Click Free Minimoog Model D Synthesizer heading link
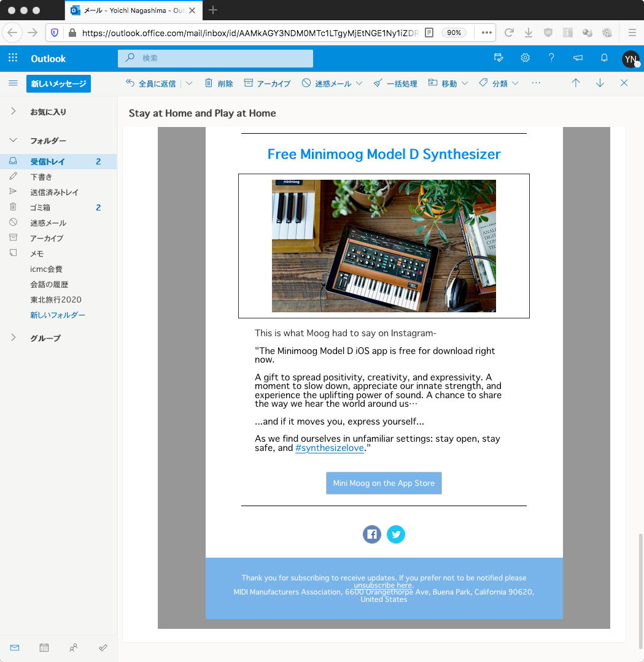The height and width of the screenshot is (662, 644). (x=384, y=154)
